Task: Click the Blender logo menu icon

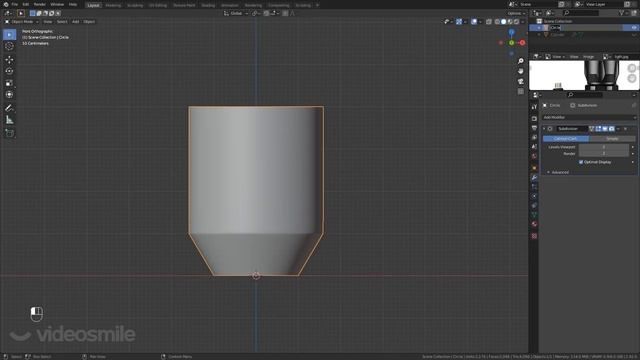Action: tap(6, 4)
